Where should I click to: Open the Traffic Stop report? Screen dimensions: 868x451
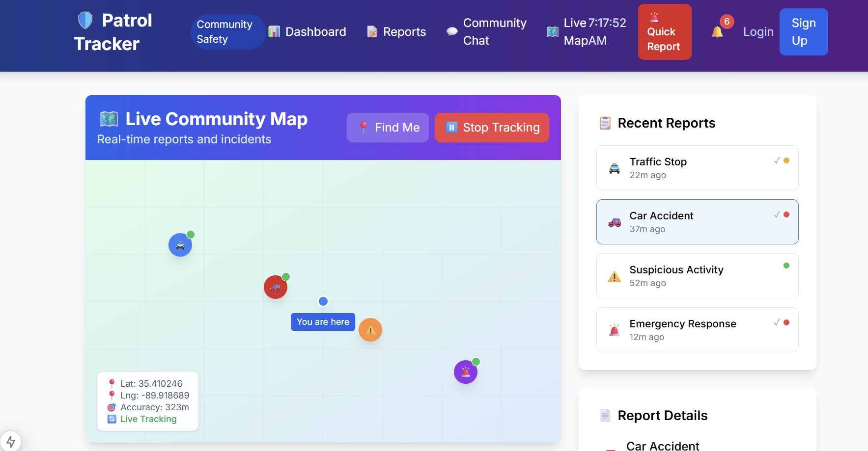coord(697,168)
